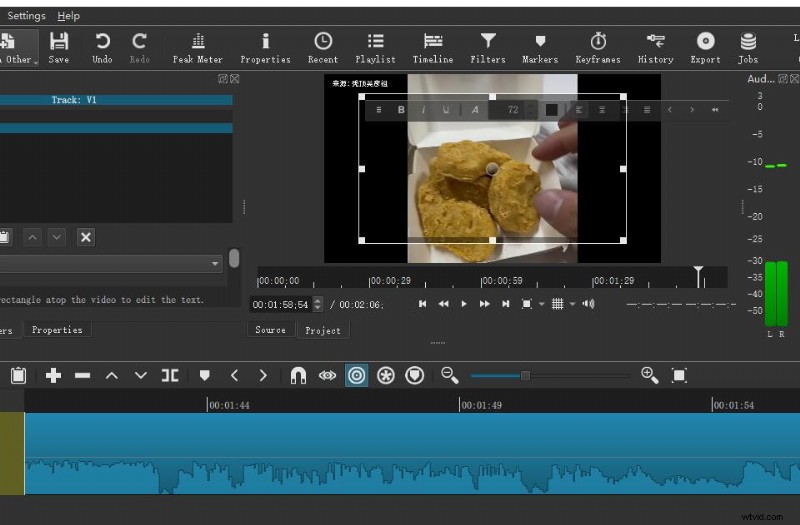
Task: Overwrite clip with the down chevron
Action: tap(141, 376)
